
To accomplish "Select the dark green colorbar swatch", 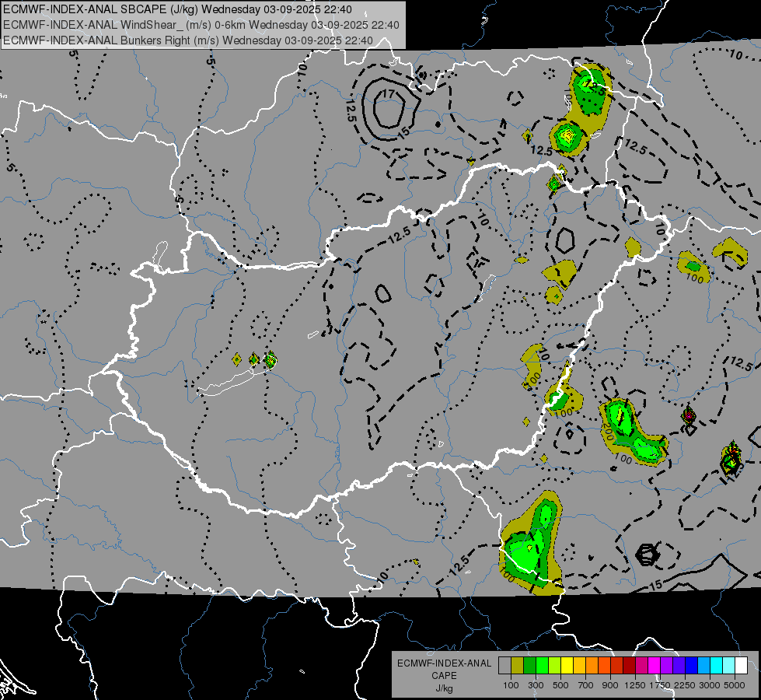I will pyautogui.click(x=529, y=666).
